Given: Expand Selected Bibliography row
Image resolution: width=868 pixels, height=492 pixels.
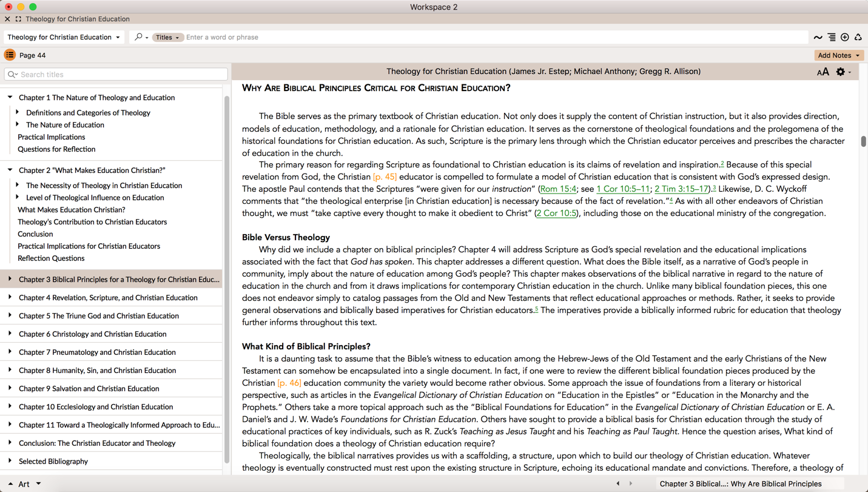Looking at the screenshot, I should (10, 461).
